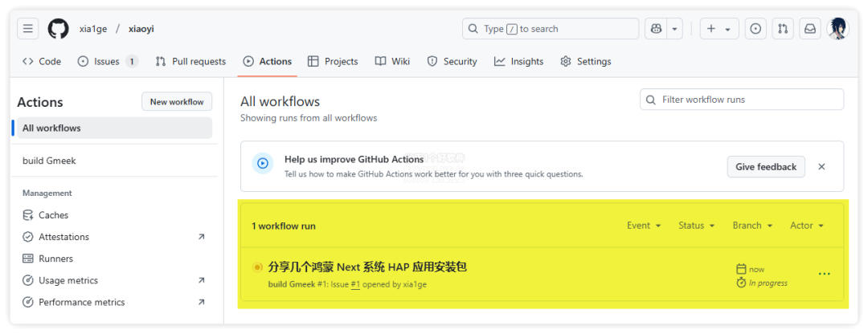
Task: Switch to the Issues tab
Action: pos(108,61)
